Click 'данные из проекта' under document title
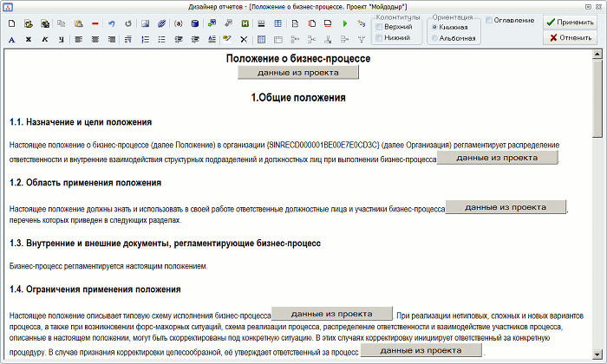 pos(298,73)
